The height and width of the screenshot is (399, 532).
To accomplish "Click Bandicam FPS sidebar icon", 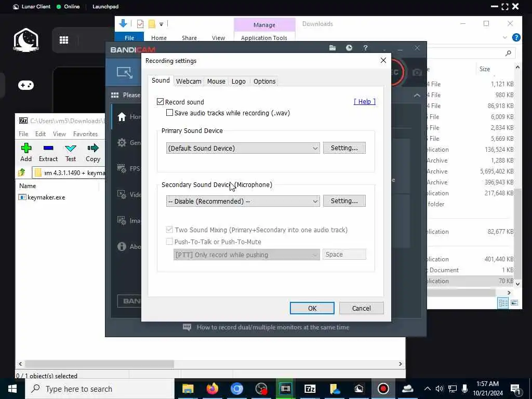I will pyautogui.click(x=122, y=168).
